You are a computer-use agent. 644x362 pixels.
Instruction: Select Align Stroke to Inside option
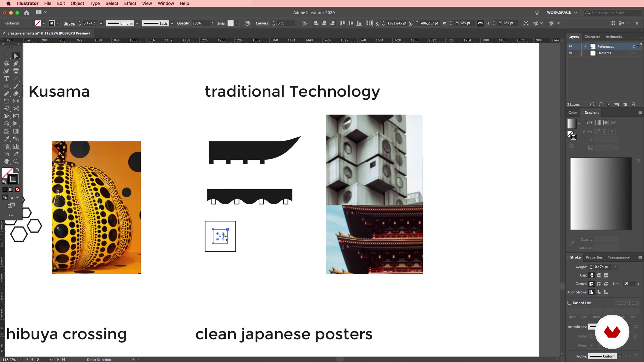pos(599,292)
